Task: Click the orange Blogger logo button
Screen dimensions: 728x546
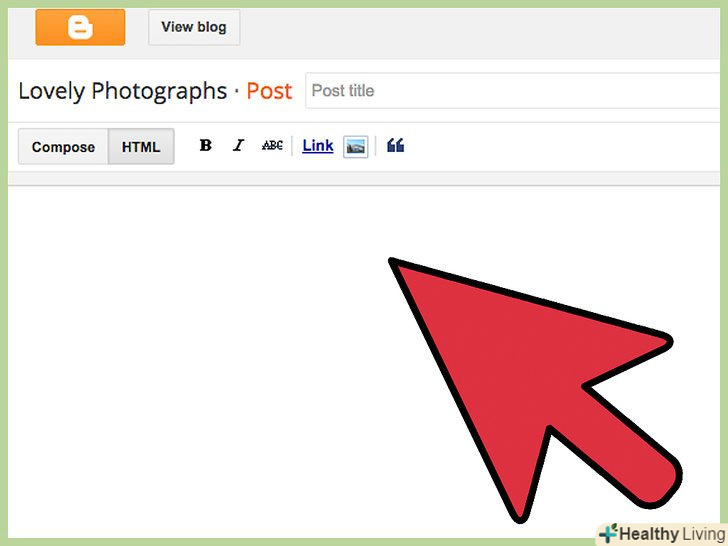Action: 80,27
